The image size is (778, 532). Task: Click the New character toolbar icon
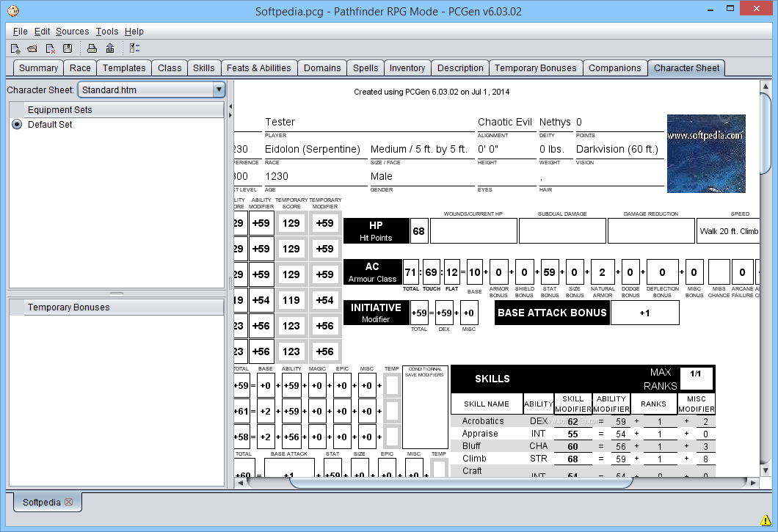point(15,48)
